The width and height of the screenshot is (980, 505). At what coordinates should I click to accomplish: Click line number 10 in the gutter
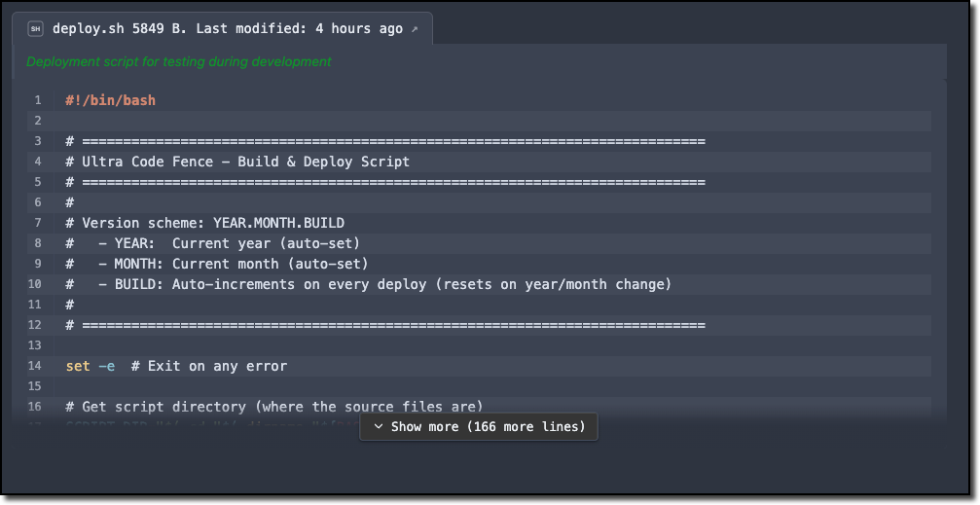(x=35, y=284)
